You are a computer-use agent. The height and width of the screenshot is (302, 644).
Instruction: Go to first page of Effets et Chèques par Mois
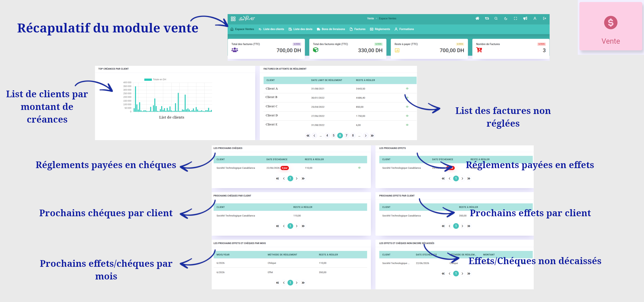[x=277, y=283]
